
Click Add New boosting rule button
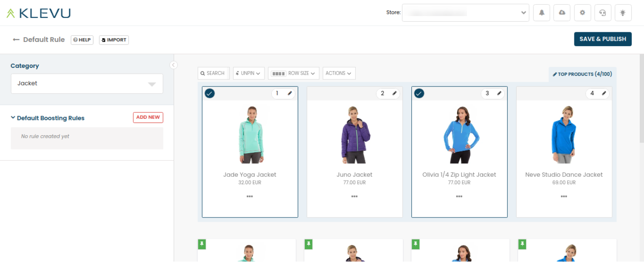click(x=148, y=117)
